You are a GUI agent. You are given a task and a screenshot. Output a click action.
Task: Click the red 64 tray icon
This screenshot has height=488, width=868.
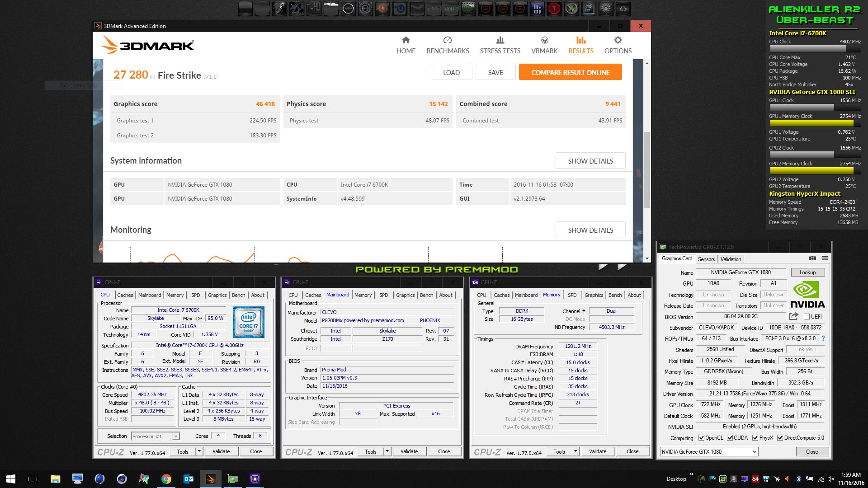(755, 479)
